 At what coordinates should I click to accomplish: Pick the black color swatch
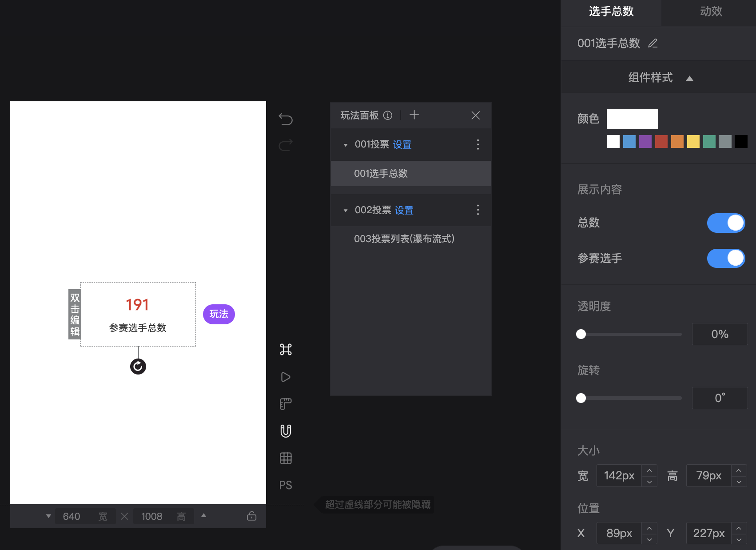(741, 142)
